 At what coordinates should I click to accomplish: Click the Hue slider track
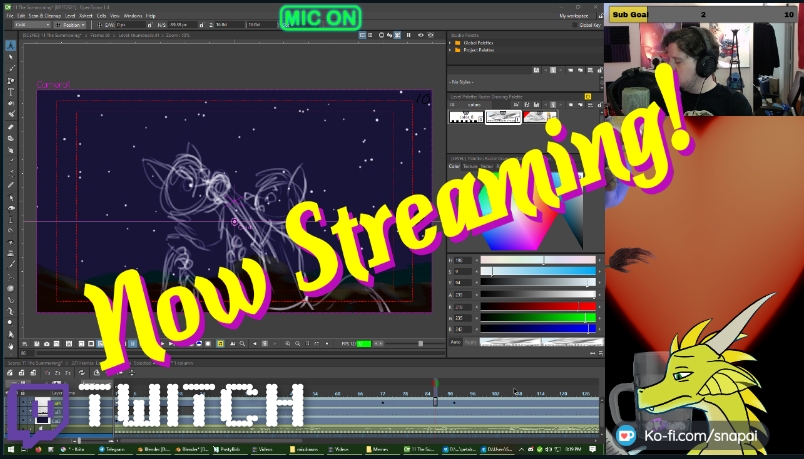538,261
